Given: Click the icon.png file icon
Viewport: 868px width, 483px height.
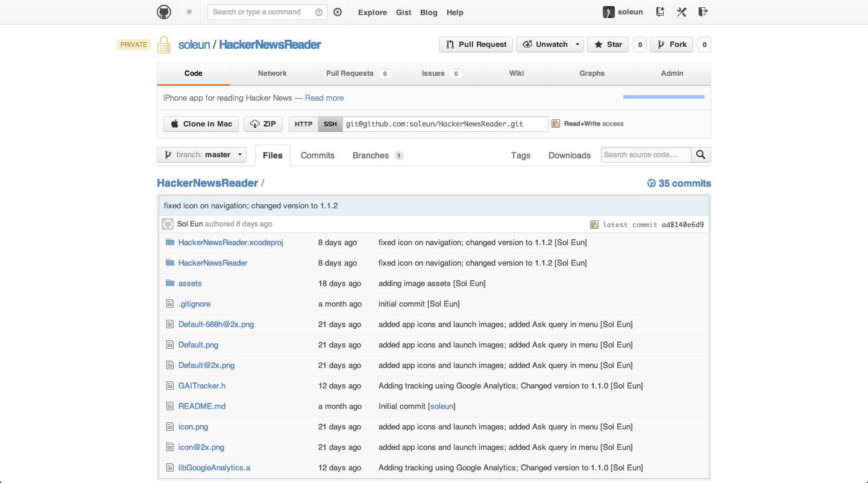Looking at the screenshot, I should (x=170, y=426).
